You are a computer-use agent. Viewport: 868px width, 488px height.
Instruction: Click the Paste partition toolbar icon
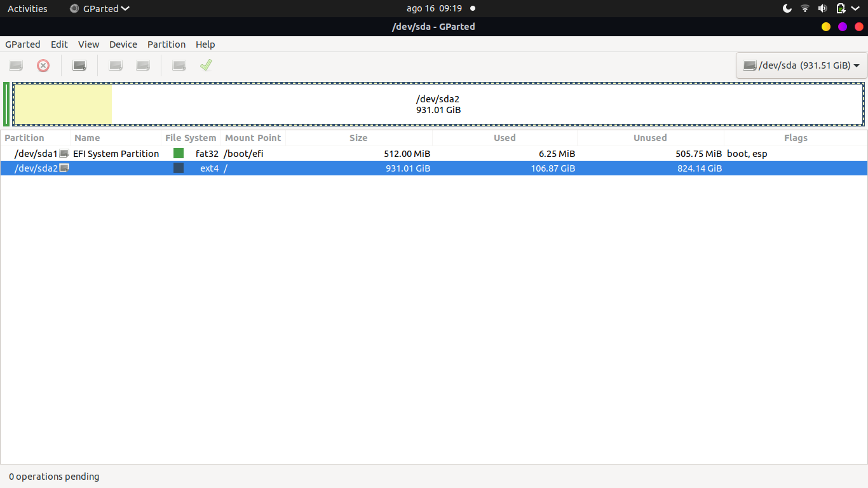(x=144, y=65)
